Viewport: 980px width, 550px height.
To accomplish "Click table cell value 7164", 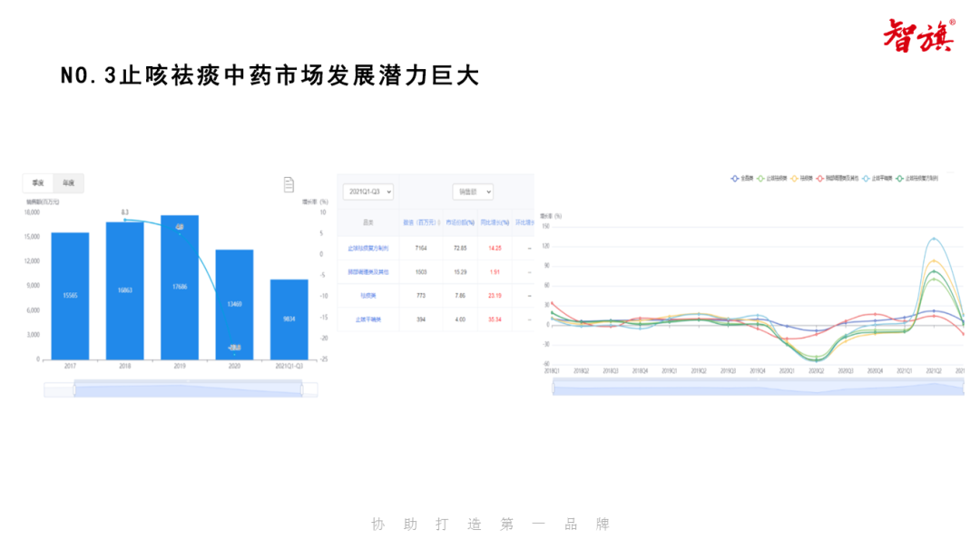I will [421, 249].
